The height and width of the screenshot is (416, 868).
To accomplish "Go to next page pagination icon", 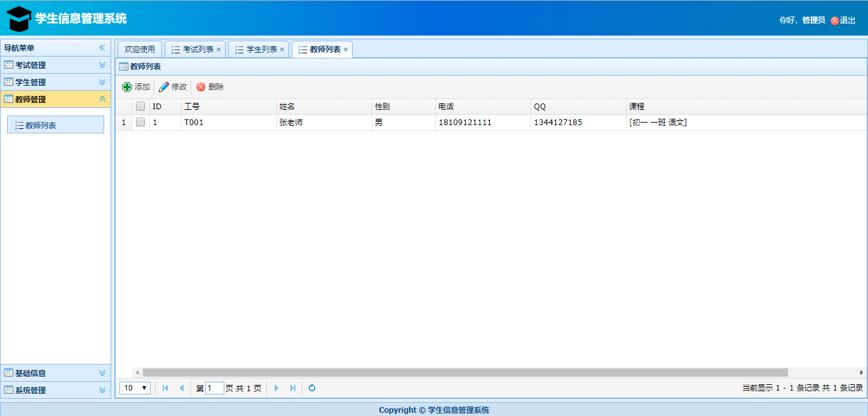I will (276, 387).
